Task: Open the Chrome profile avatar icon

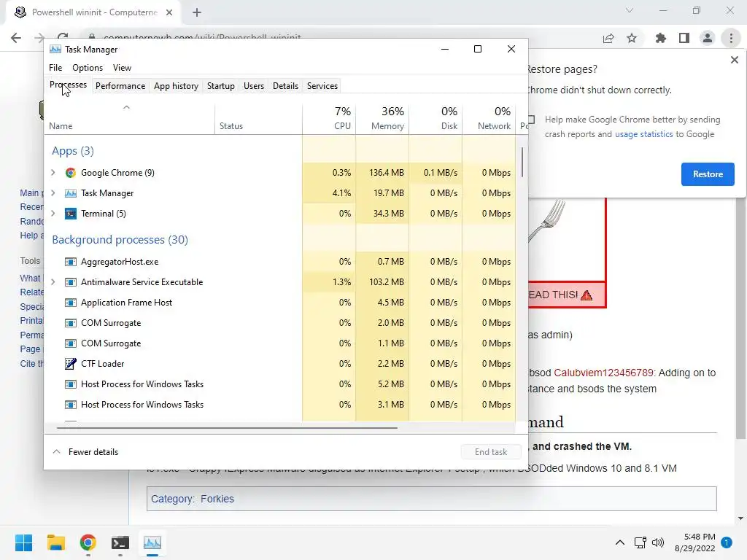Action: [708, 38]
